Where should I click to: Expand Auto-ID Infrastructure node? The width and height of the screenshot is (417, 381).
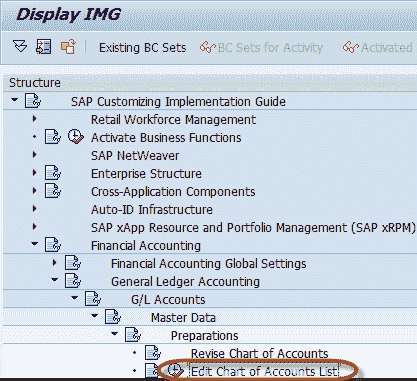(x=34, y=208)
